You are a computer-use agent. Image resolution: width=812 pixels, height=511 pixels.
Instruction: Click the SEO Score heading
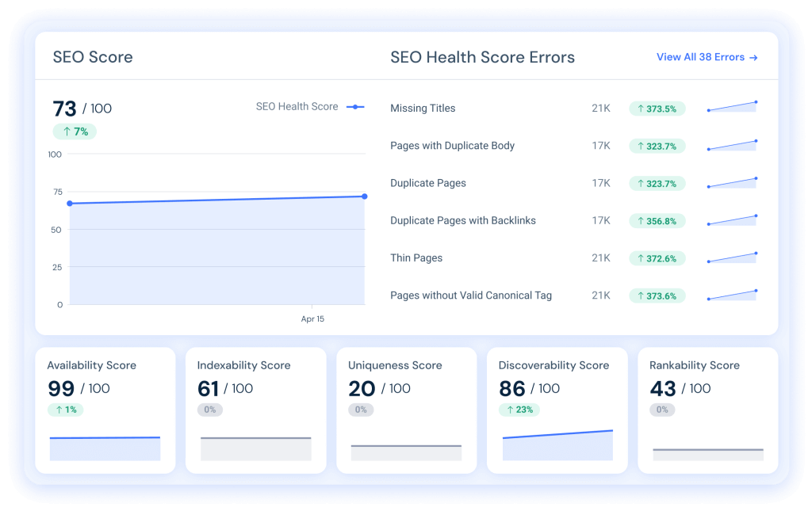click(93, 57)
